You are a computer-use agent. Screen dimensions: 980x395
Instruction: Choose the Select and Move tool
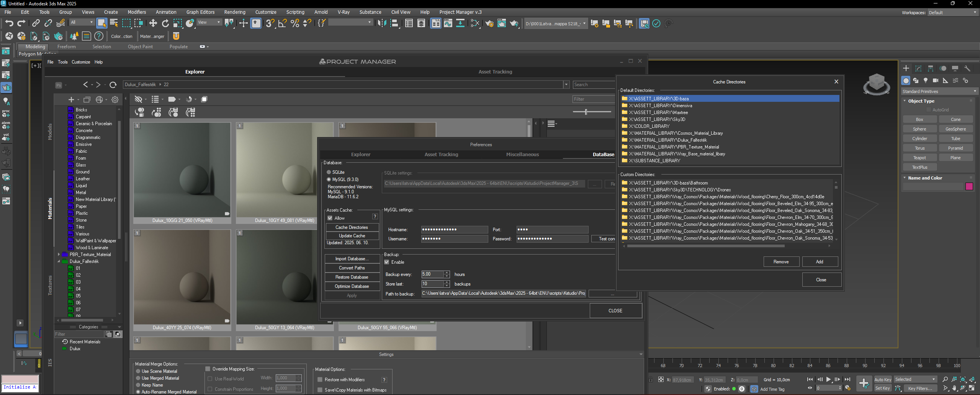pos(153,23)
